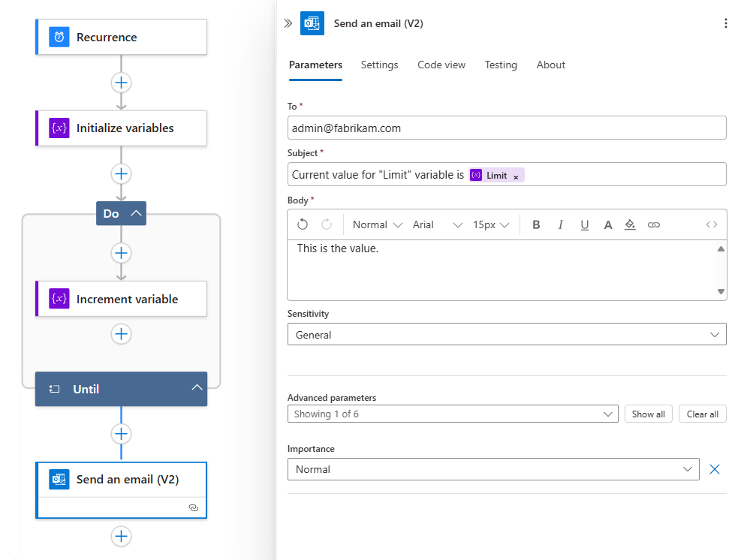
Task: Toggle the code view brackets icon
Action: tap(712, 224)
